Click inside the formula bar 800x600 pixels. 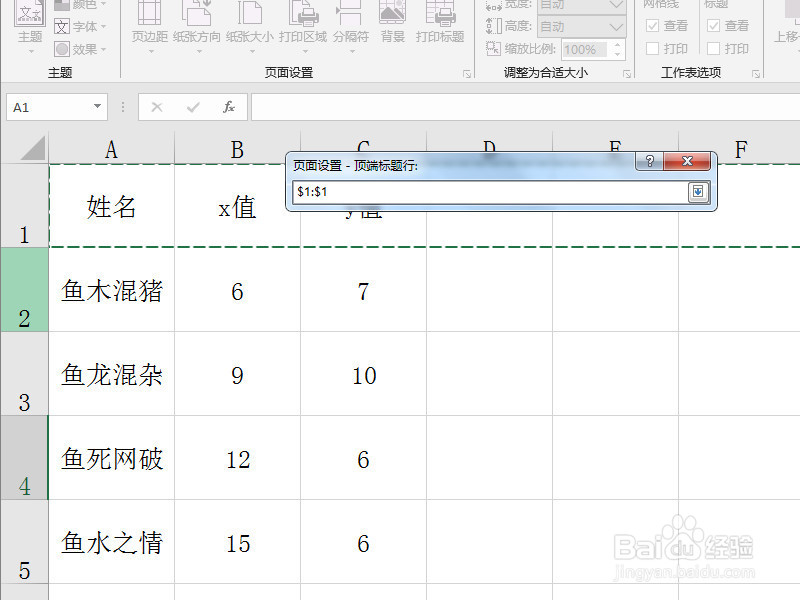[x=526, y=107]
